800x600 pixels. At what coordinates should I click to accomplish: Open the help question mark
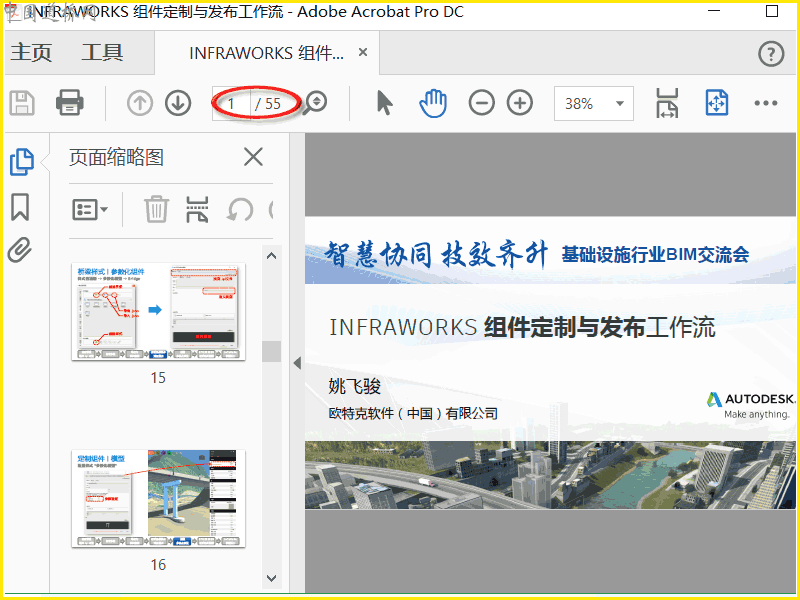771,54
